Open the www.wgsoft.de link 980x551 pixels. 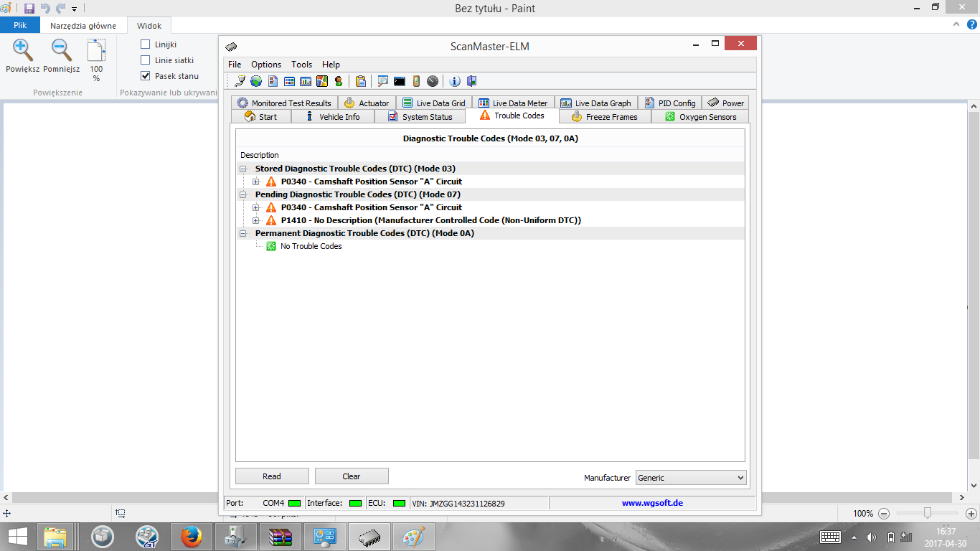coord(652,503)
